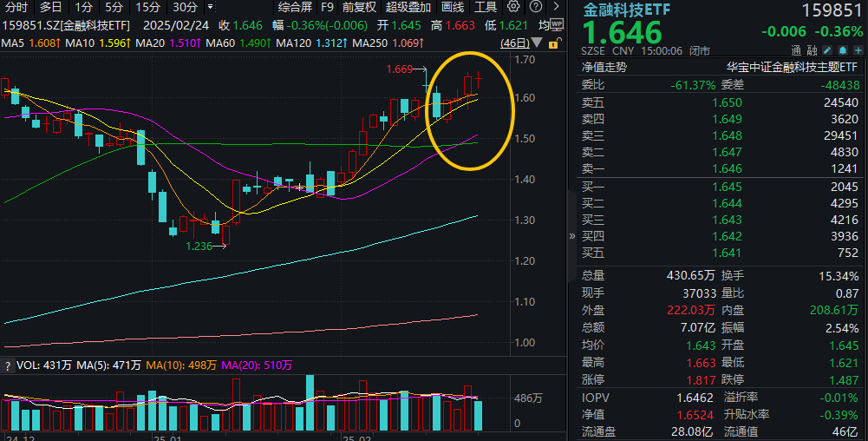Click 买五 price 1.641 row
Image resolution: width=868 pixels, height=441 pixels.
[720, 253]
